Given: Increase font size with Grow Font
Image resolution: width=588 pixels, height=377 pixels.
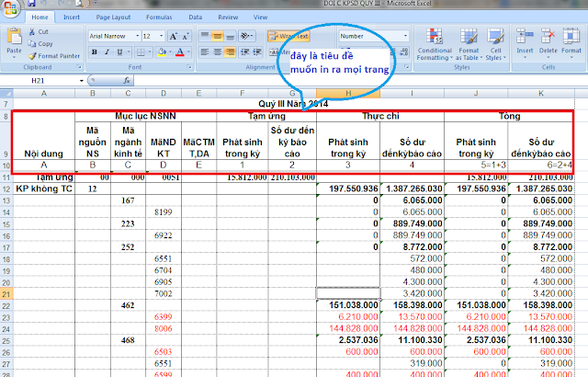Looking at the screenshot, I should (x=173, y=37).
